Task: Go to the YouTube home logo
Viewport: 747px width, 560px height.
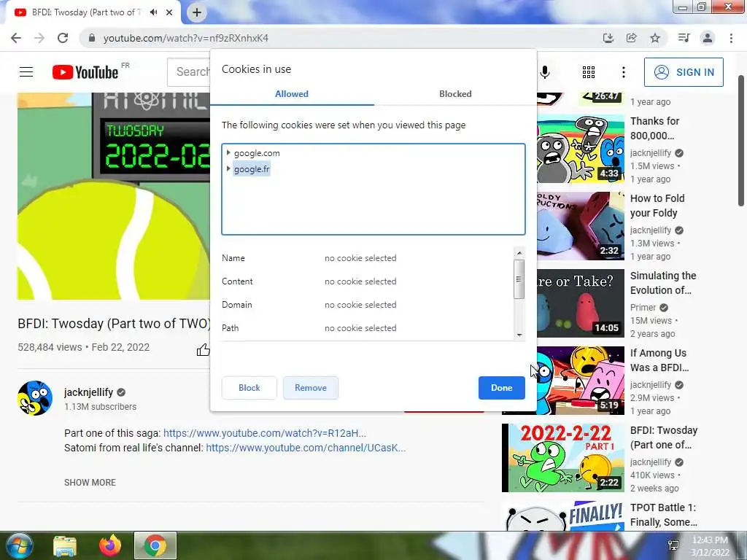Action: coord(85,72)
